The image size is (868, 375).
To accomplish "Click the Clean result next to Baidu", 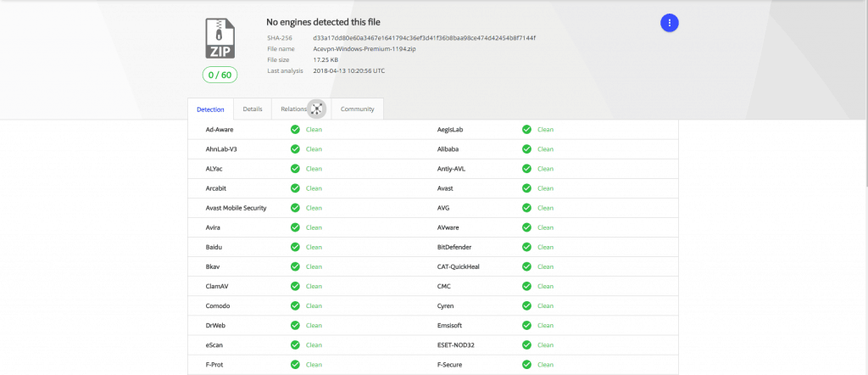I will (x=314, y=247).
